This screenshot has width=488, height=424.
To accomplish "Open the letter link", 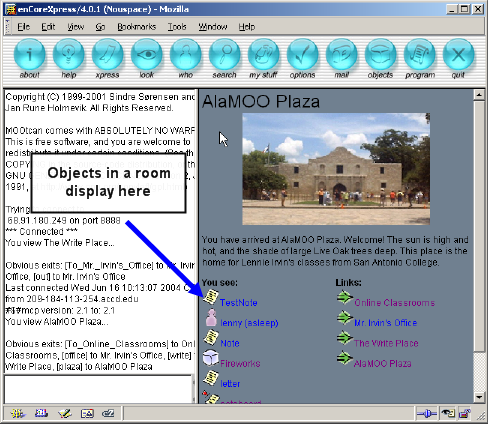I will tap(230, 384).
